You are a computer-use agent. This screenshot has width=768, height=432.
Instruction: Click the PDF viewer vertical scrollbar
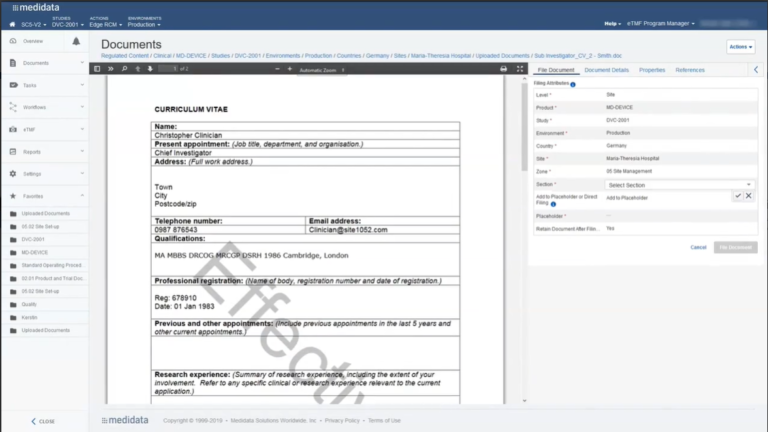pos(524,127)
